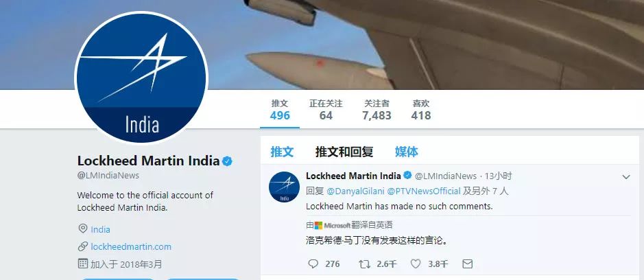Expand the tweet options chevron menu
The image size is (644, 280).
tap(626, 177)
